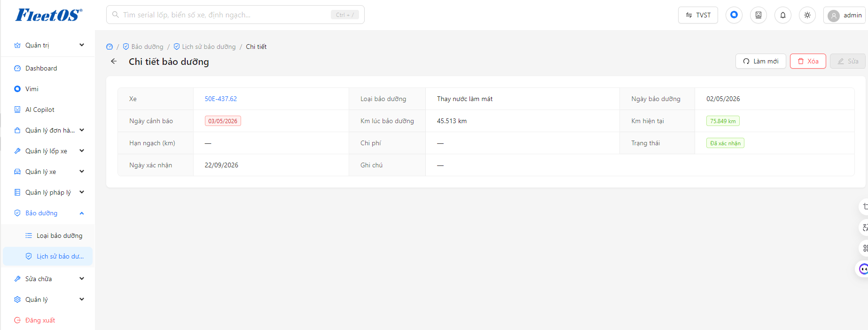868x330 pixels.
Task: Open the document icon in top bar
Action: pos(759,15)
